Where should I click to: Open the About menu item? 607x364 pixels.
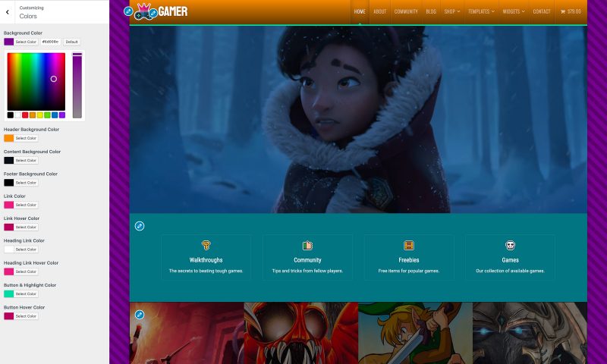tap(380, 11)
